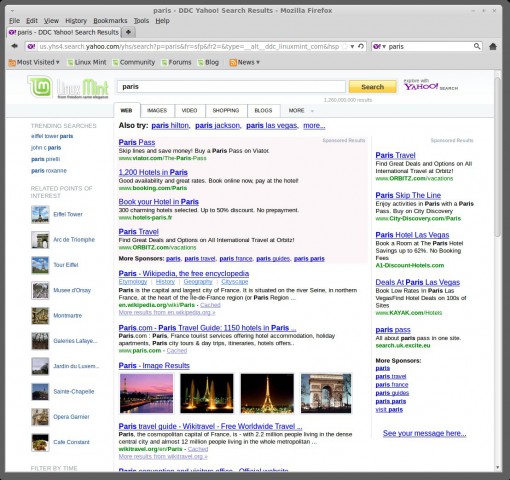The height and width of the screenshot is (480, 510).
Task: Open the address bar history dropdown arrow
Action: [x=352, y=46]
